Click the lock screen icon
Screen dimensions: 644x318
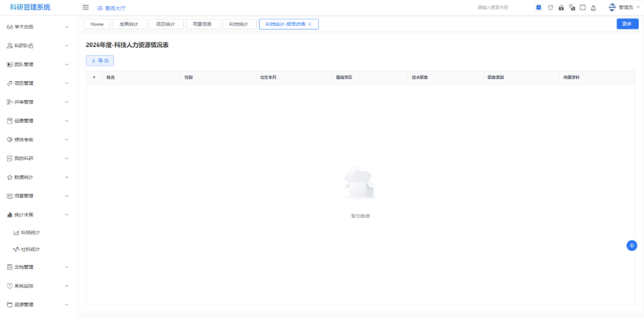click(x=561, y=7)
